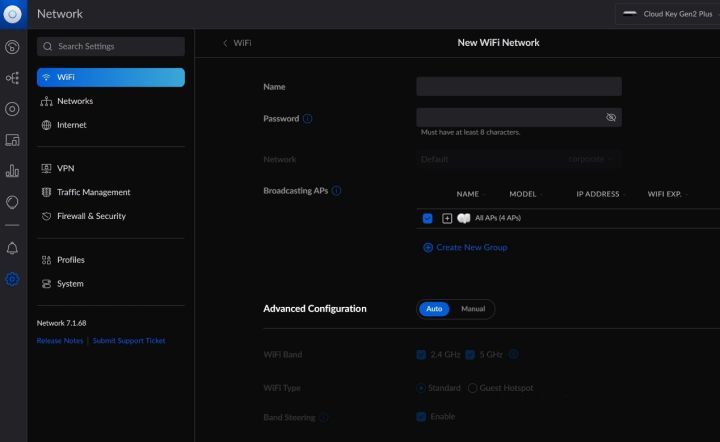Expand the All APs group row
The height and width of the screenshot is (442, 720).
447,218
